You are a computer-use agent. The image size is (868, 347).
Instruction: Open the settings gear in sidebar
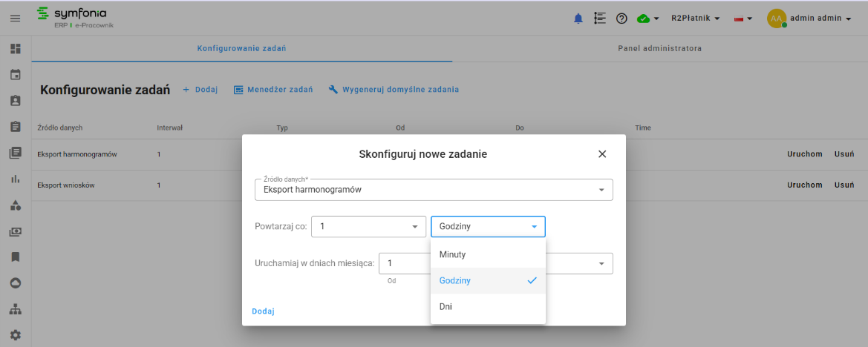tap(16, 335)
